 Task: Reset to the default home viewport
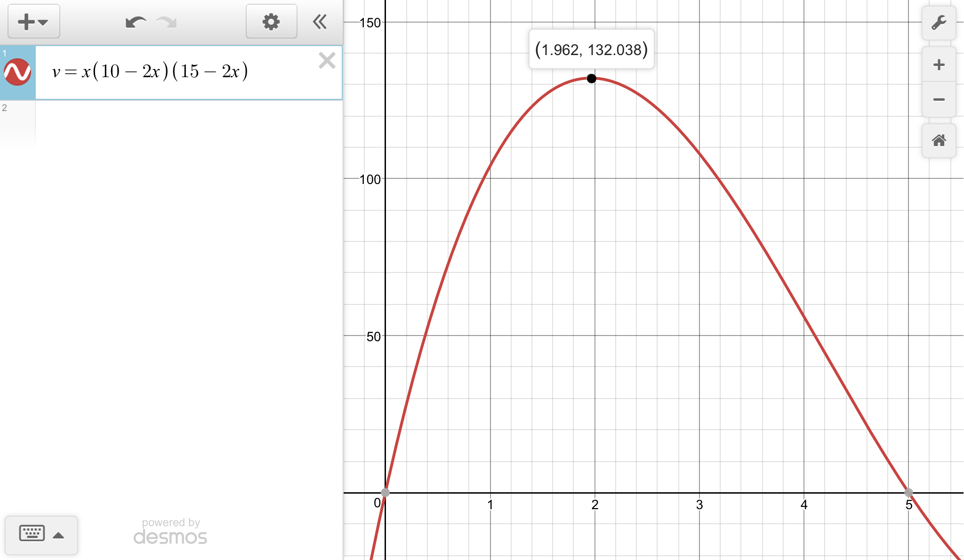pos(939,140)
